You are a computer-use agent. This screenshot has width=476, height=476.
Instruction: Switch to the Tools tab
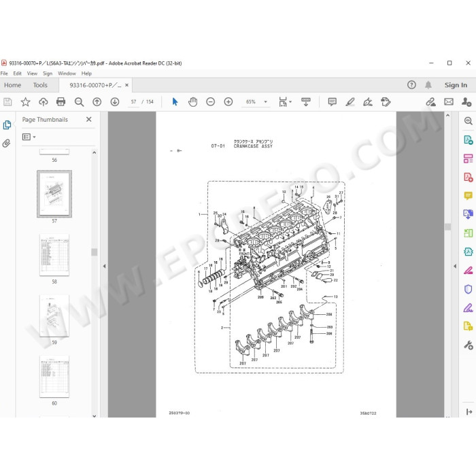pyautogui.click(x=40, y=85)
